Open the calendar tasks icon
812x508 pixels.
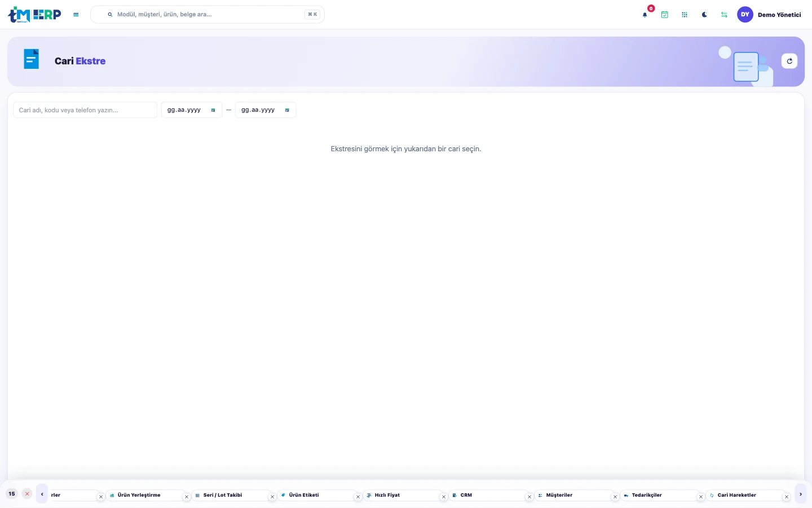pyautogui.click(x=665, y=15)
